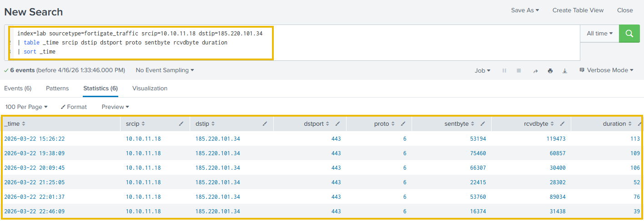Sort by the duration column header
The height and width of the screenshot is (221, 644).
pyautogui.click(x=617, y=124)
